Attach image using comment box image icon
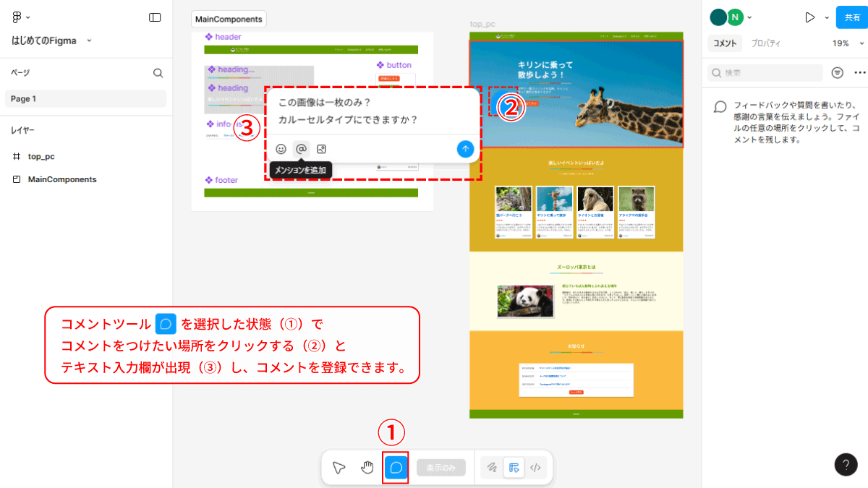Screen dimensions: 868x488 (x=322, y=149)
